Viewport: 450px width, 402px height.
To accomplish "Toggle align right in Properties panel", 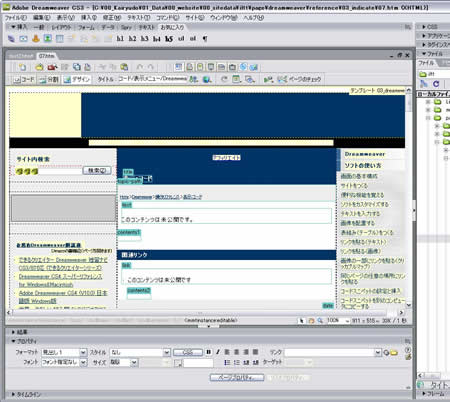I will [x=246, y=352].
